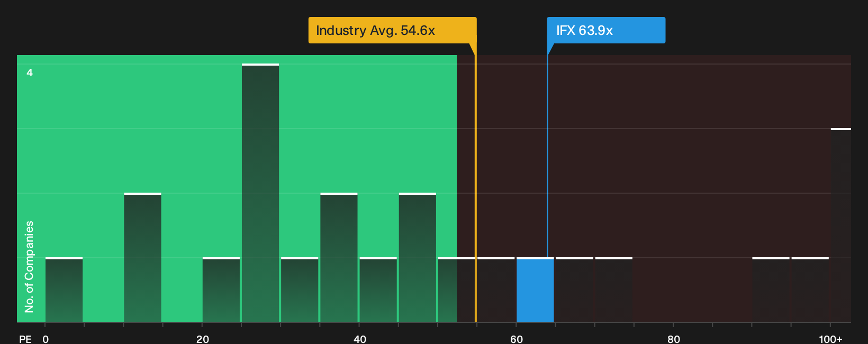Click the two-company bar at PE 45–50
This screenshot has width=868, height=344.
pyautogui.click(x=418, y=257)
